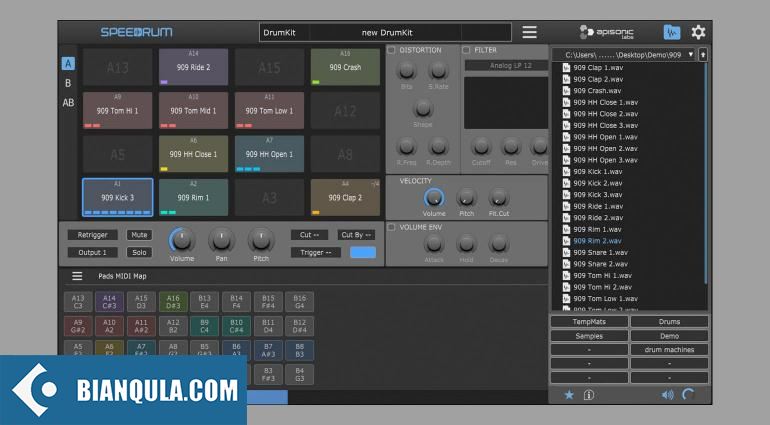Open the settings gear icon
The width and height of the screenshot is (770, 425).
698,32
